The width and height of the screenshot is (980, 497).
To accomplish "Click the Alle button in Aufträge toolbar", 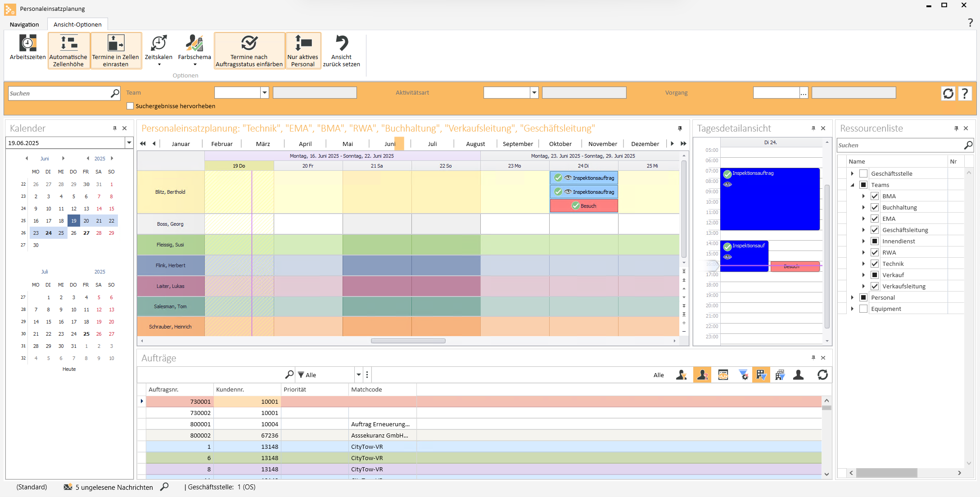I will pos(659,375).
